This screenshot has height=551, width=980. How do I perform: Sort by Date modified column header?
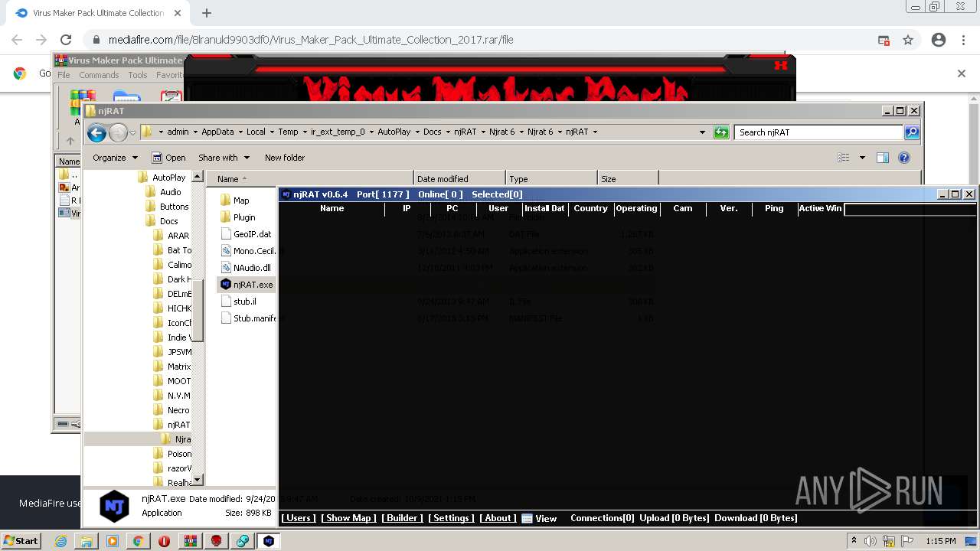pyautogui.click(x=459, y=179)
